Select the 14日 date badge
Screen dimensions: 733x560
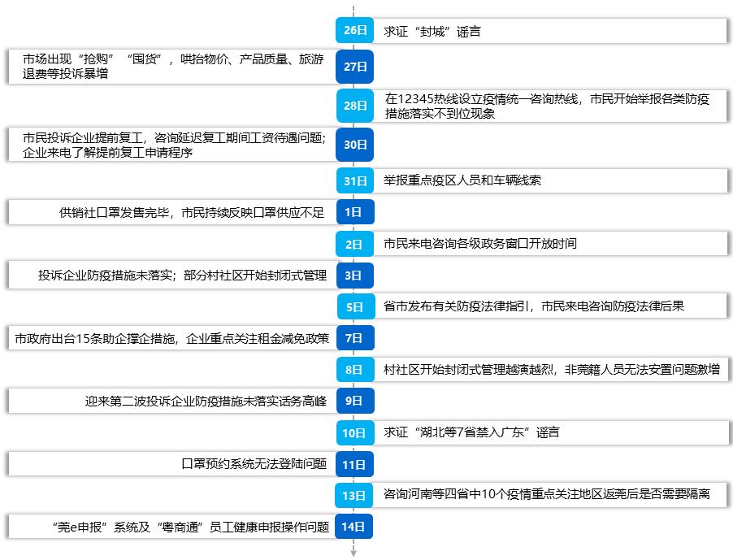tap(353, 527)
